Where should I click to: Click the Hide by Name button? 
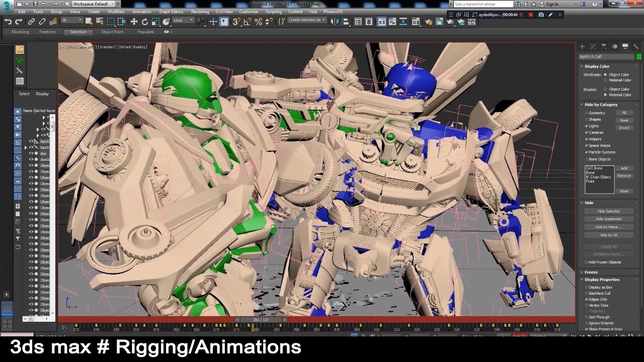pyautogui.click(x=609, y=227)
